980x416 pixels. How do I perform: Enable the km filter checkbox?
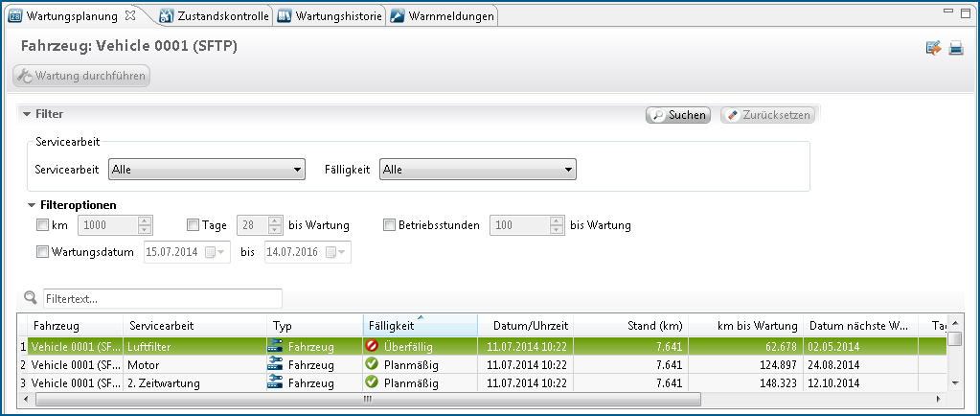tap(42, 225)
